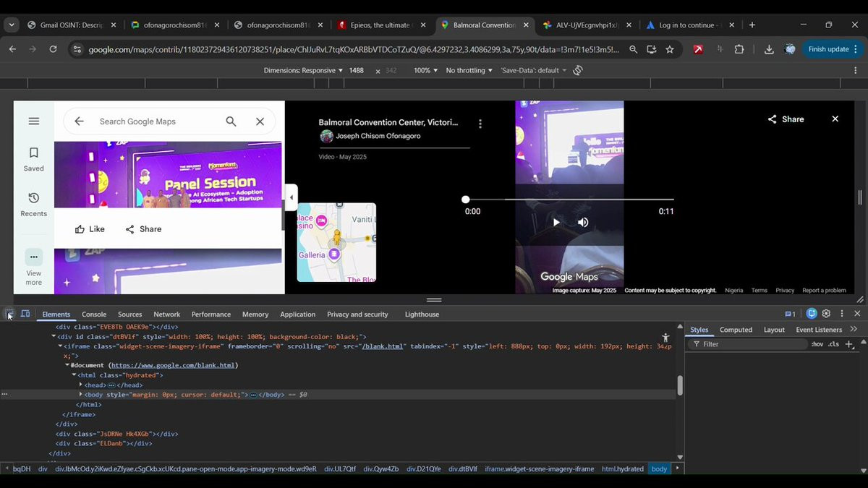Clear the Google Maps search box
The width and height of the screenshot is (868, 488).
260,121
